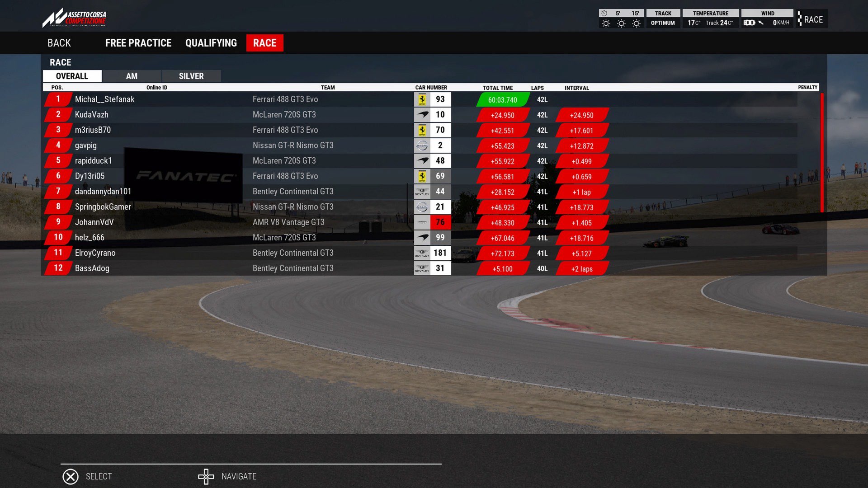Select driver dandannydan101 row
This screenshot has width=868, height=488.
click(x=420, y=192)
